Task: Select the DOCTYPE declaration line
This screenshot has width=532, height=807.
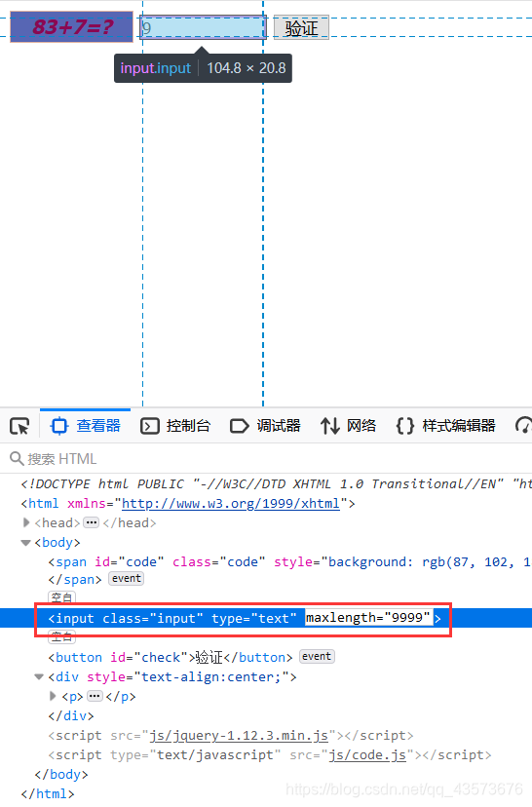Action: pos(276,483)
